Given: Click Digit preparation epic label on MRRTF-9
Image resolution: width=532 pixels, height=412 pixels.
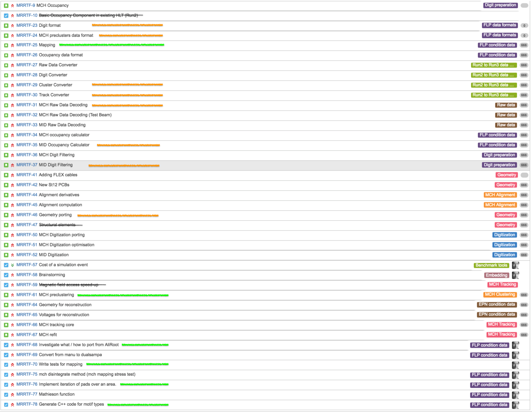Looking at the screenshot, I should tap(500, 5).
